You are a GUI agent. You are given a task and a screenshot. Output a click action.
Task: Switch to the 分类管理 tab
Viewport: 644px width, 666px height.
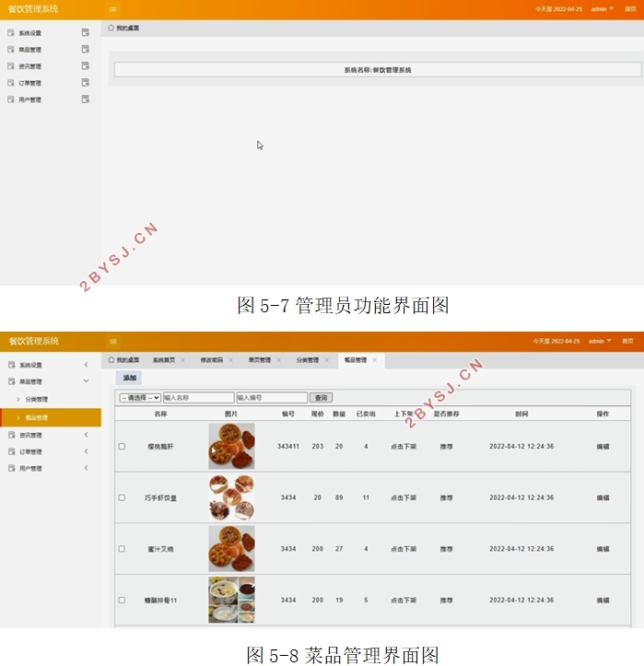(x=308, y=360)
